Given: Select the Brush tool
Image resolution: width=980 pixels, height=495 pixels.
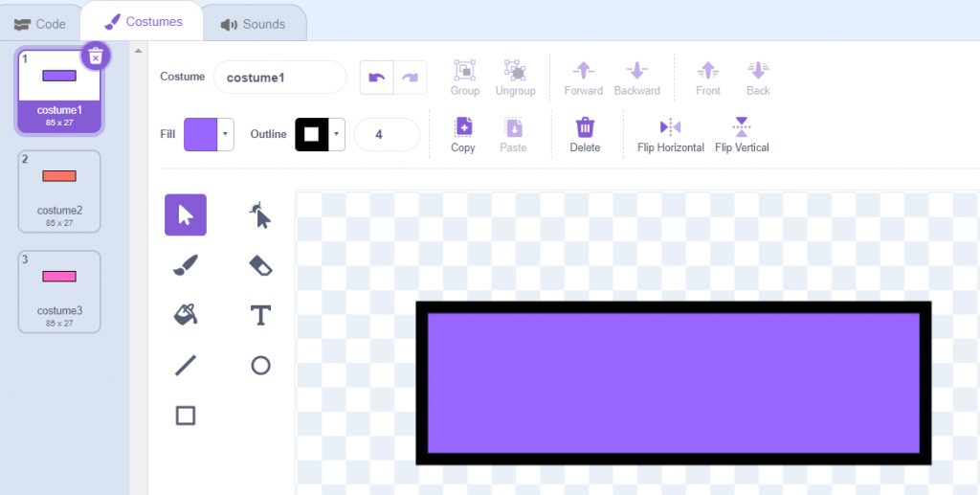Looking at the screenshot, I should [186, 265].
